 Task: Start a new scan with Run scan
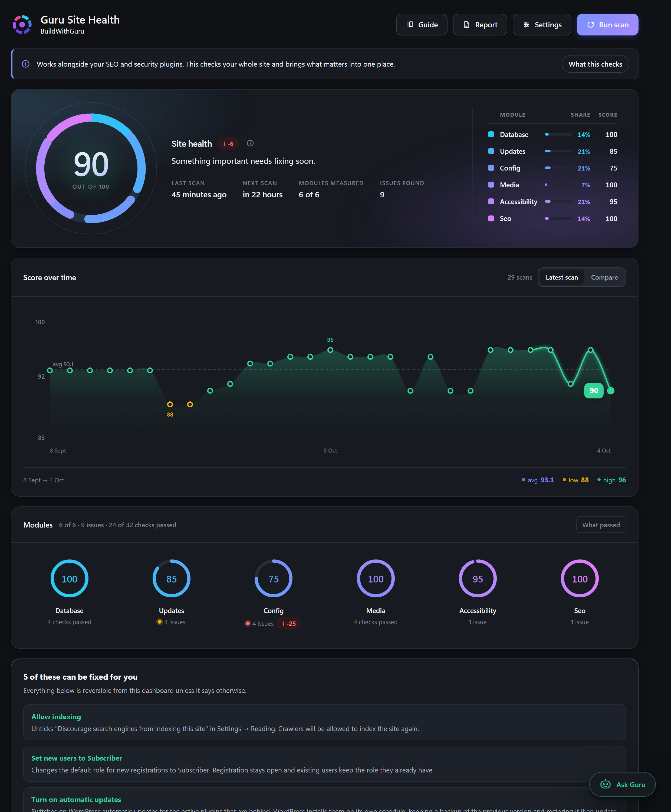pyautogui.click(x=607, y=25)
